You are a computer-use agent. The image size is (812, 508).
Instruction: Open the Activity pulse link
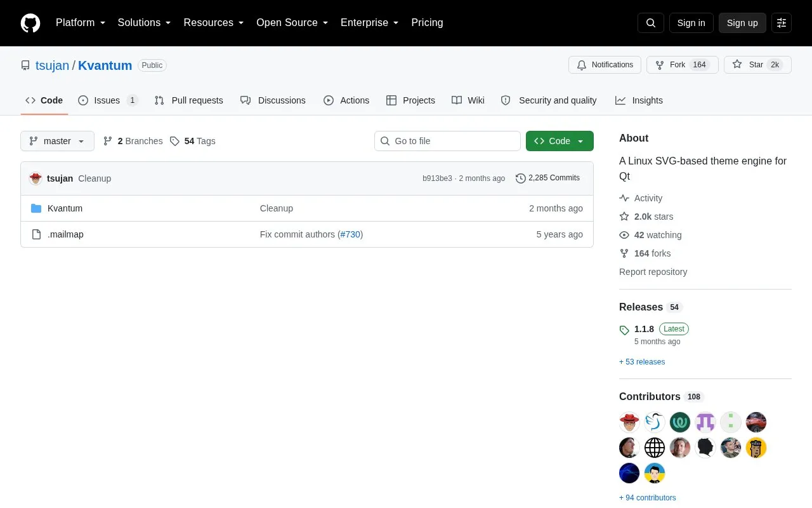pyautogui.click(x=641, y=198)
